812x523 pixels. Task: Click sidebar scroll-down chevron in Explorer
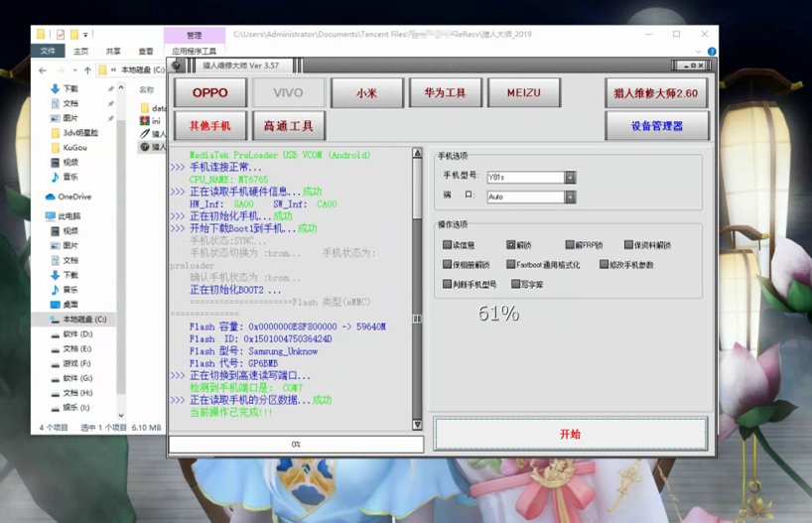click(121, 415)
